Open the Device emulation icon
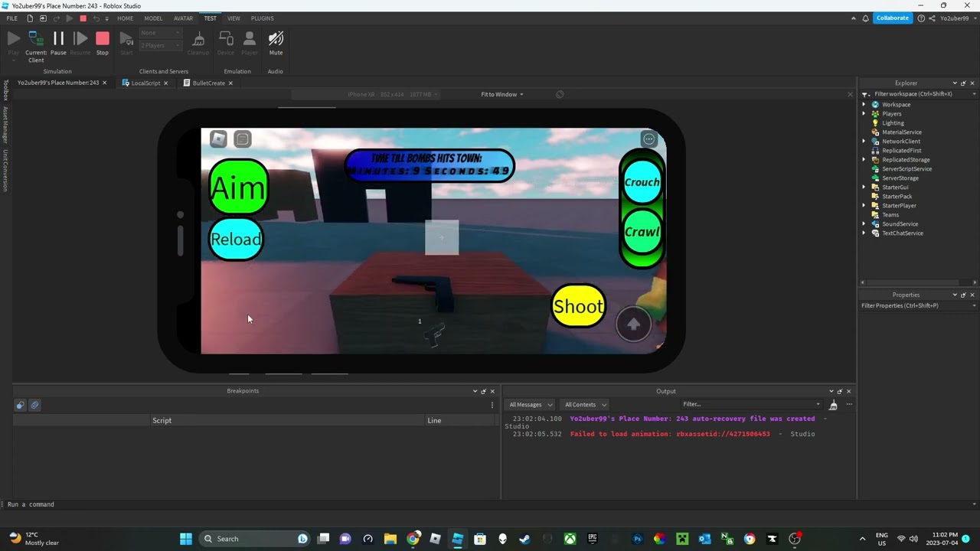 click(226, 43)
